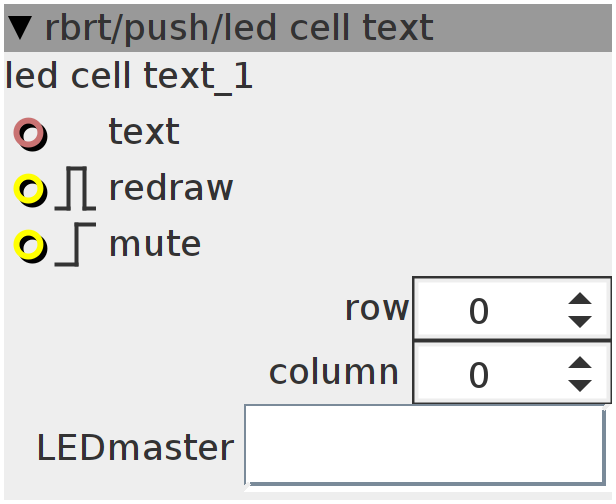Viewport: 616px width, 504px height.
Task: Click the red text inlet connector
Action: click(29, 132)
